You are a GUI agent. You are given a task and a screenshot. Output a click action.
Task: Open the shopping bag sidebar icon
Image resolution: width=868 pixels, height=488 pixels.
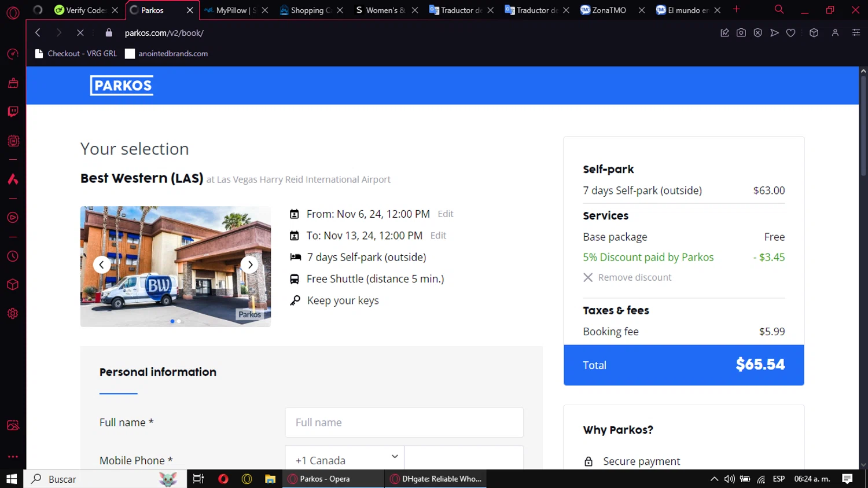tap(13, 83)
